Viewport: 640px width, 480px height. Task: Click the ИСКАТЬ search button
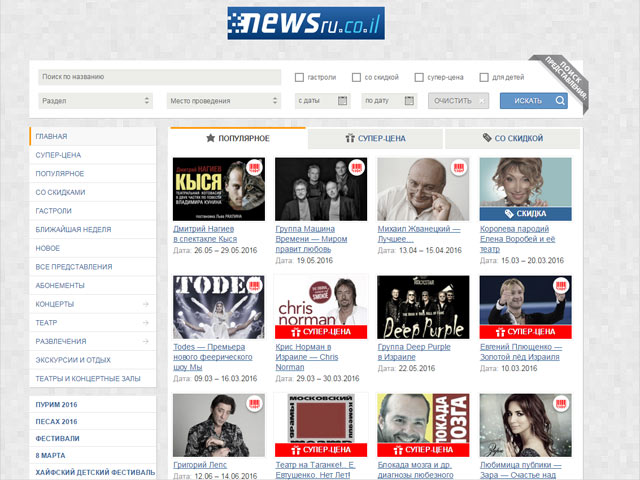[x=533, y=100]
